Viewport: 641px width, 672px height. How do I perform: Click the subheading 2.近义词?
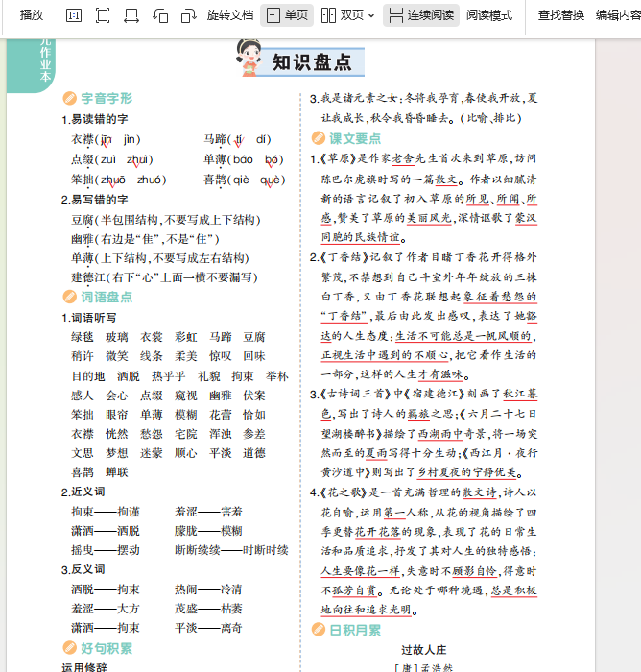click(x=83, y=492)
